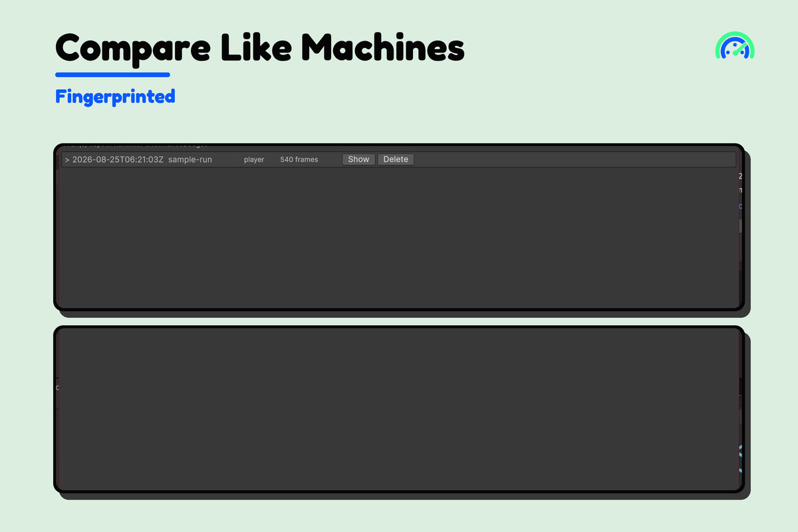Click the Delete button for sample-run
Image resolution: width=798 pixels, height=532 pixels.
tap(396, 160)
